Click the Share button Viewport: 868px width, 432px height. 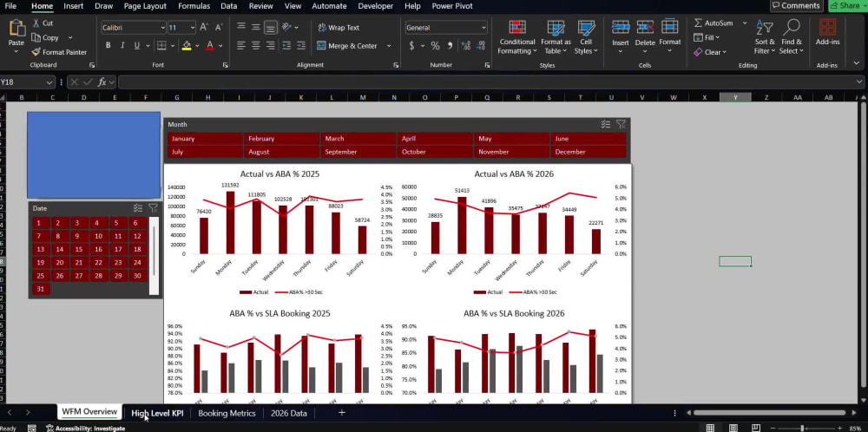pyautogui.click(x=848, y=5)
